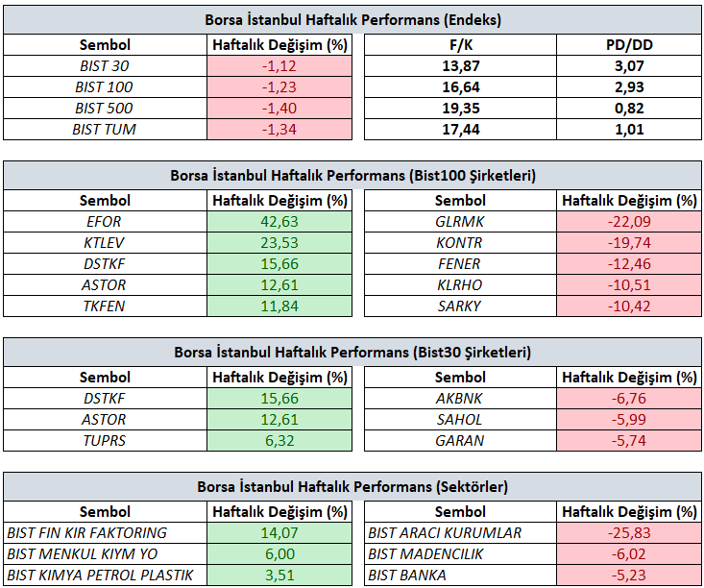Select the TUPRS symbol cell
The image size is (704, 588).
pos(105,441)
